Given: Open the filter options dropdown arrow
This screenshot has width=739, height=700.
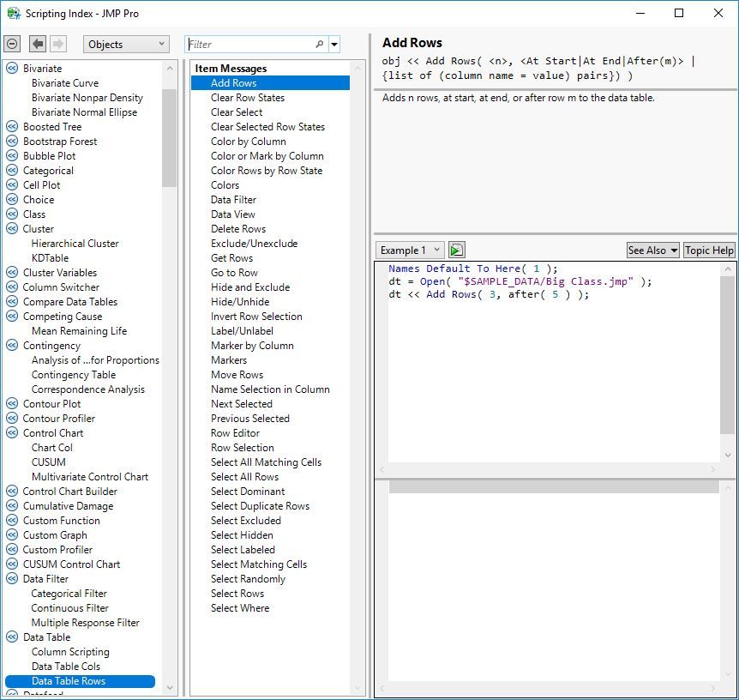Looking at the screenshot, I should click(334, 45).
